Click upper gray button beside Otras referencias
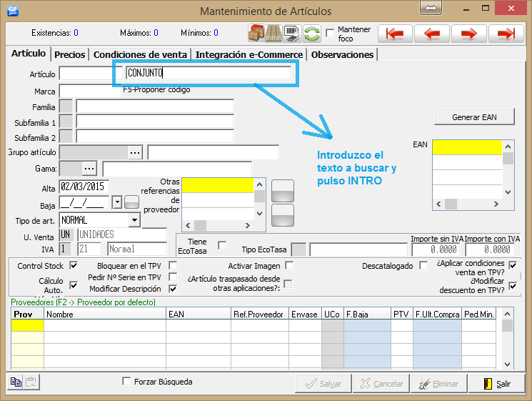 coord(283,191)
